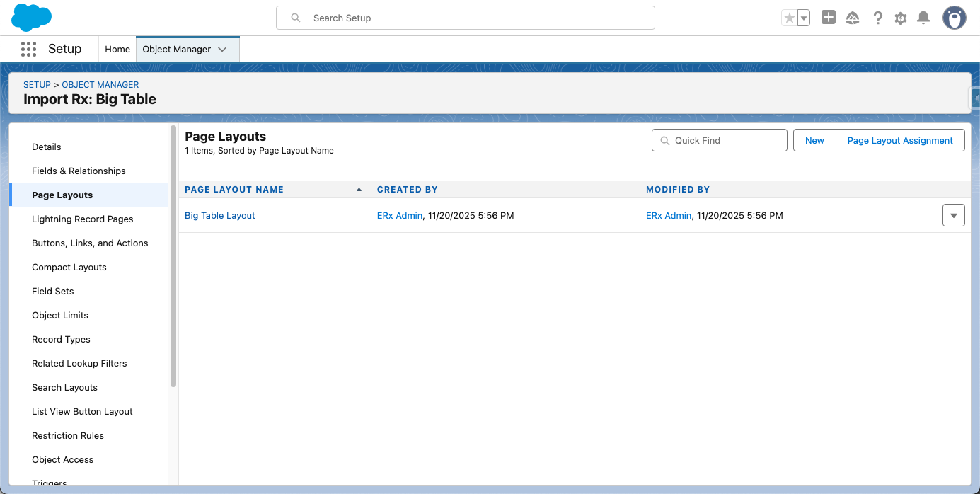Open the Object Manager tab chevron menu

pyautogui.click(x=222, y=50)
